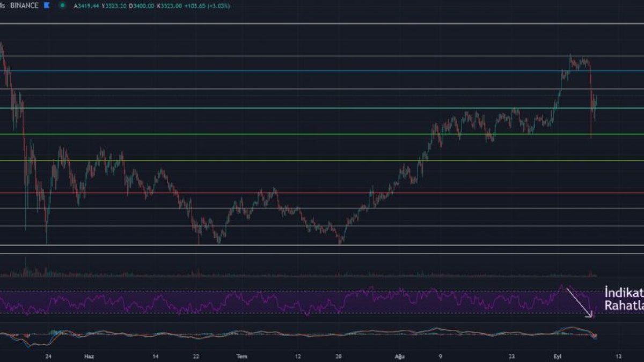644x362 pixels.
Task: Select the blue horizontal level line
Action: [322, 71]
